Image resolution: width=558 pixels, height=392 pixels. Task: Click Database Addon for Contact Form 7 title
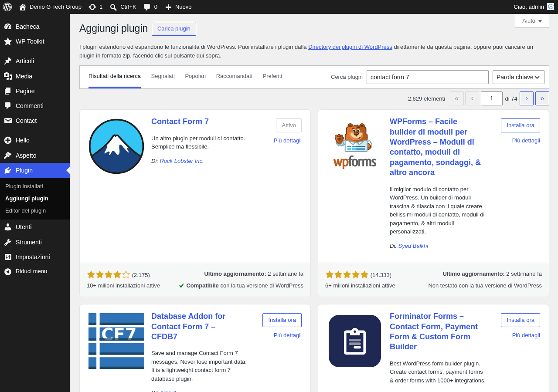[188, 326]
